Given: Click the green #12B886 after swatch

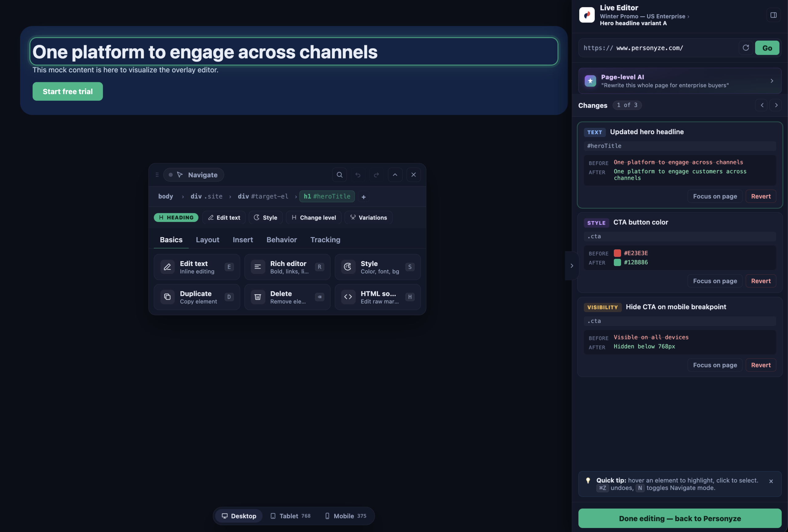Looking at the screenshot, I should 617,262.
